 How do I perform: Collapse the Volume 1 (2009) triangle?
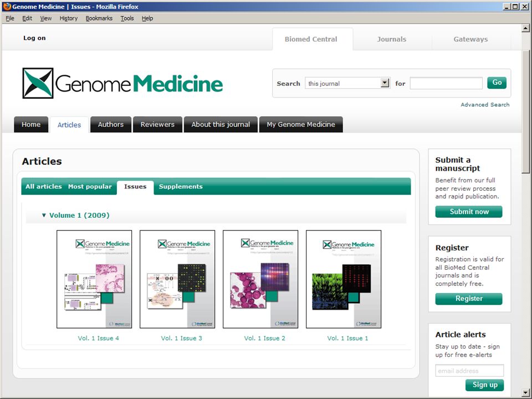[44, 215]
